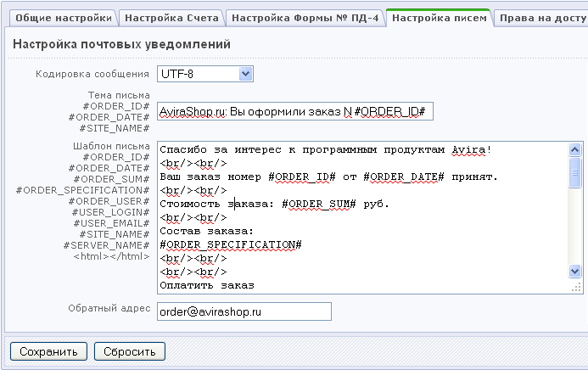Open the Настройка Счета tab
The width and height of the screenshot is (588, 370).
point(171,18)
